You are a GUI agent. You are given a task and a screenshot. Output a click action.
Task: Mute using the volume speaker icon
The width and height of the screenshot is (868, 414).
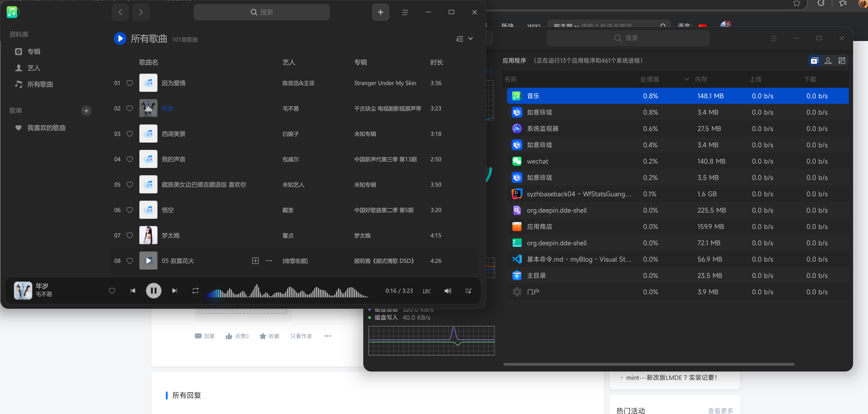tap(448, 291)
